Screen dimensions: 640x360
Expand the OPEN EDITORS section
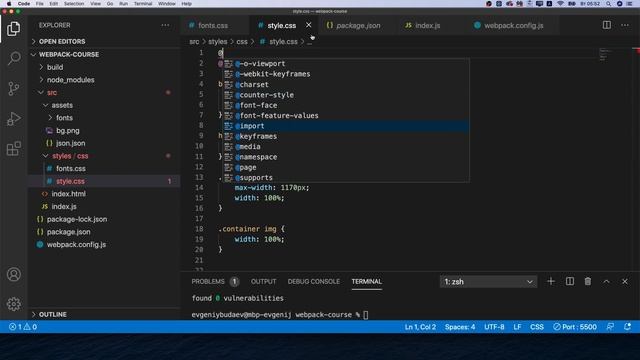tap(104, 42)
